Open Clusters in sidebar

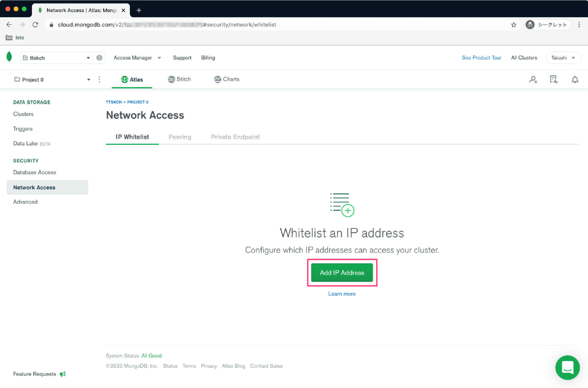tap(24, 114)
